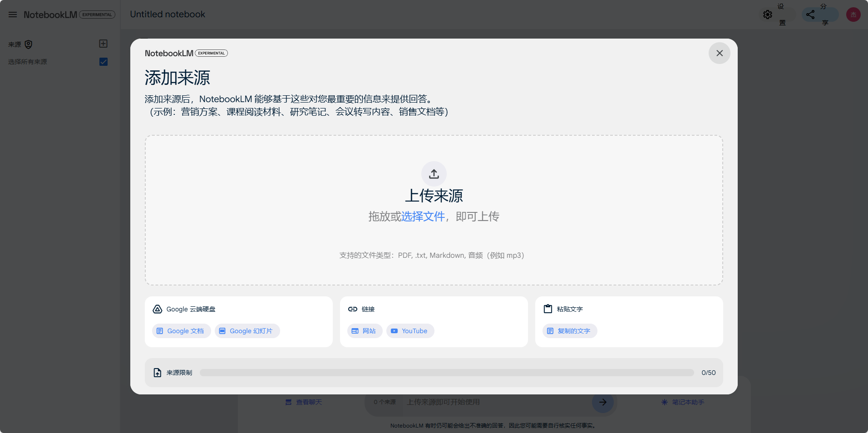Open the user account avatar

click(x=853, y=15)
